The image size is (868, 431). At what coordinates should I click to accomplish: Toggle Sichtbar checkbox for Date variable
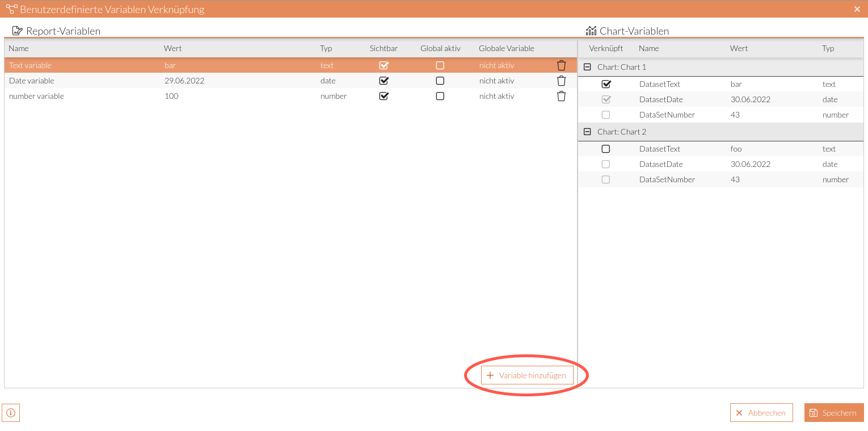384,81
